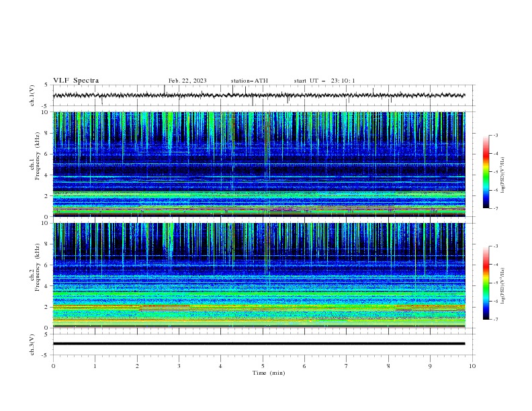Click the ch.2 spectrogram panel

click(259, 275)
